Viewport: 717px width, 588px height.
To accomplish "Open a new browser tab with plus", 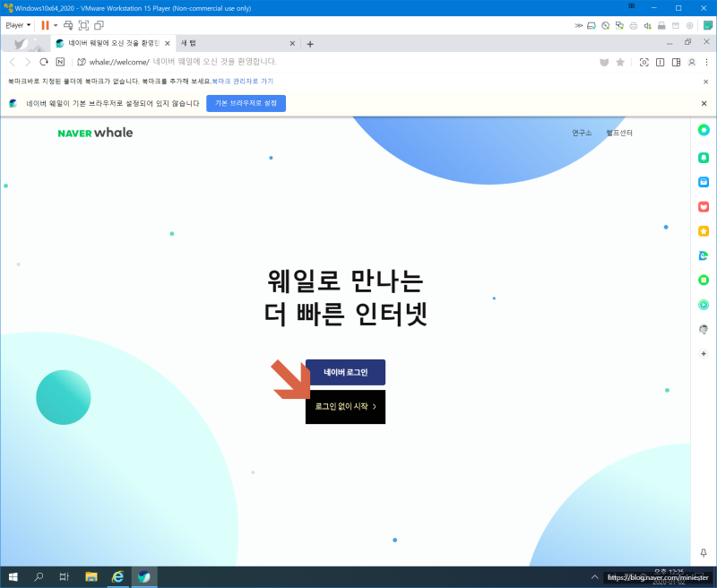I will pos(310,44).
